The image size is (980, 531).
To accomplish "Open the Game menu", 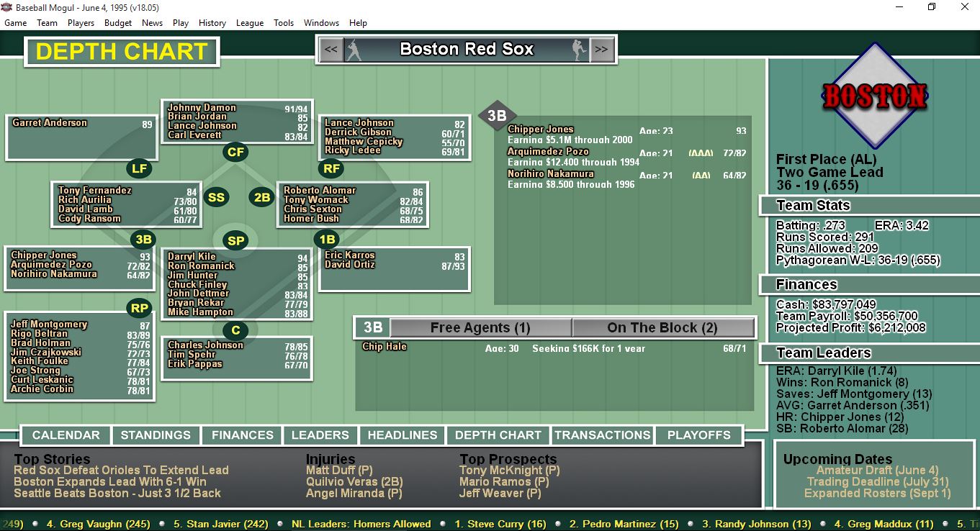I will (16, 23).
